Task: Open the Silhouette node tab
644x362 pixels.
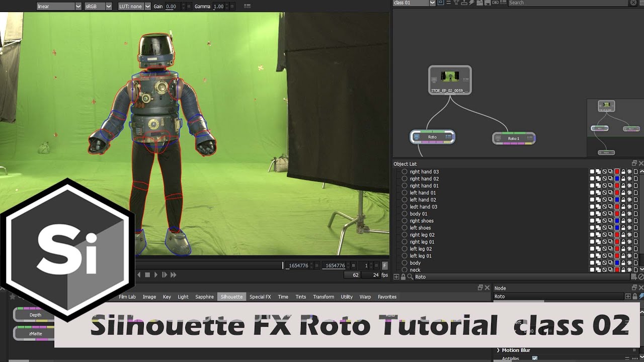Action: tap(231, 297)
